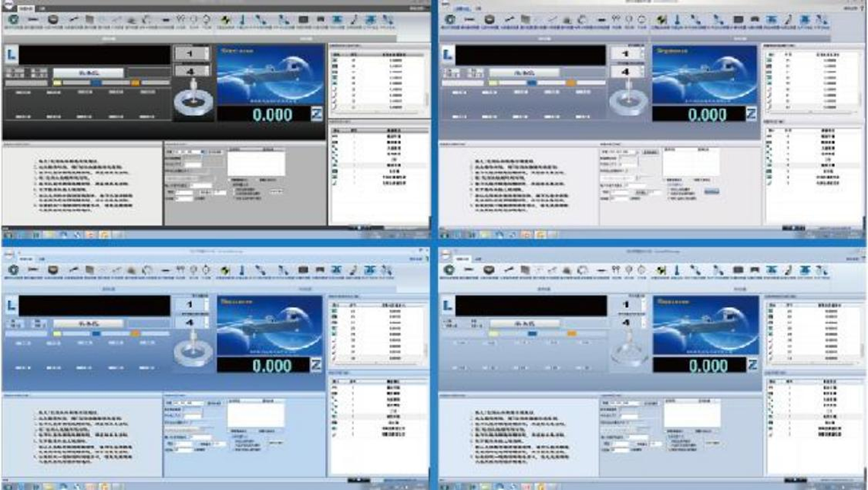Click the blue L icon beside the dark-themed window's black display
Viewport: 868px width, 490px height.
click(11, 55)
